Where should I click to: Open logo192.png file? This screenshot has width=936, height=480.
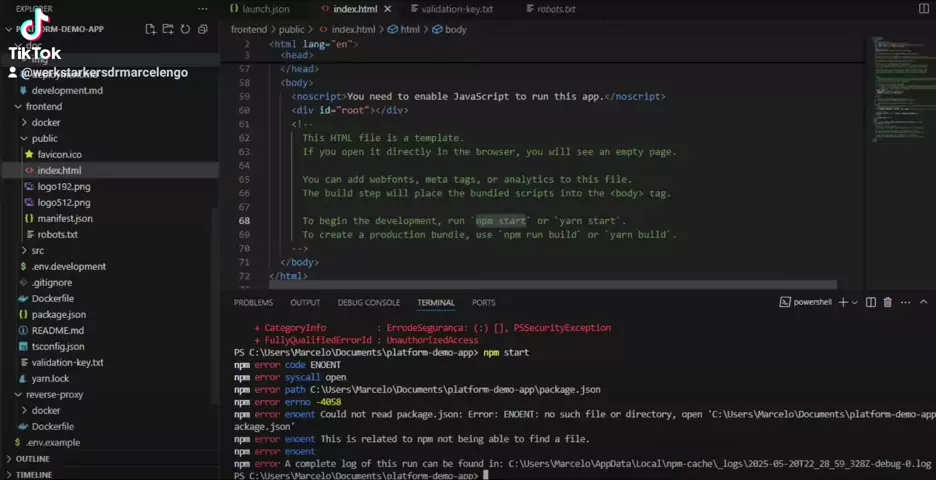tap(64, 187)
